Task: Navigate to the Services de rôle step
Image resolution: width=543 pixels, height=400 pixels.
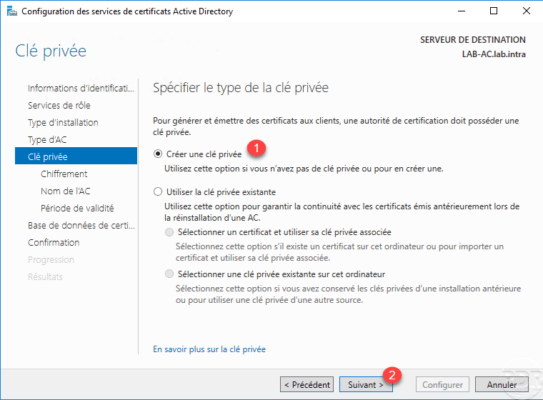Action: pyautogui.click(x=59, y=105)
